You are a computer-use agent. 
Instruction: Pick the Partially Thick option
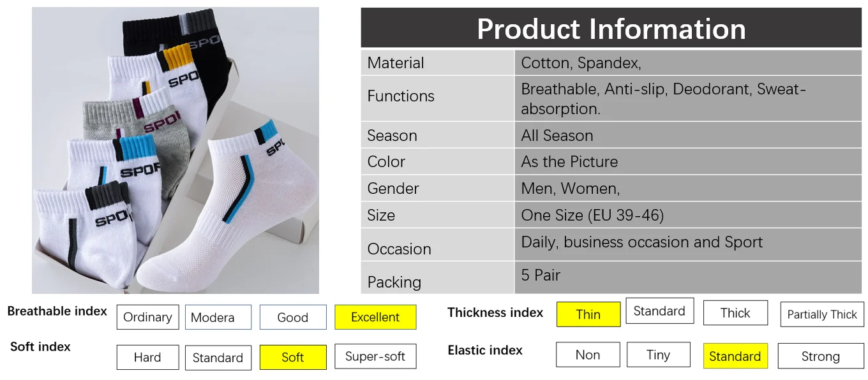click(822, 314)
